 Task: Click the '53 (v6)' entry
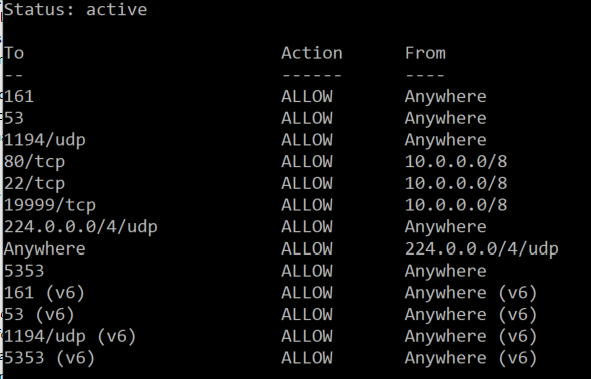coord(39,315)
